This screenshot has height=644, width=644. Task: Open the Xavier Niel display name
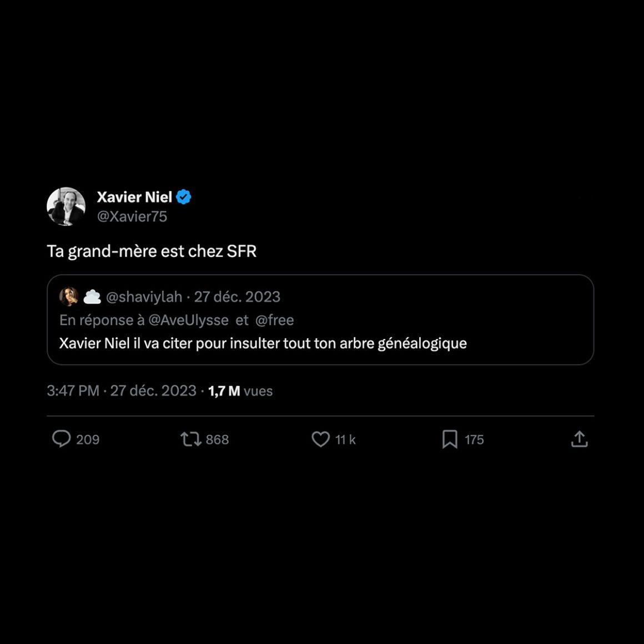pyautogui.click(x=134, y=197)
